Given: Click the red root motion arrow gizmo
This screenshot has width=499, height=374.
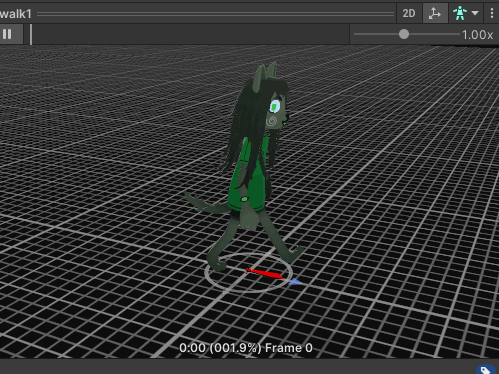Looking at the screenshot, I should coord(265,273).
